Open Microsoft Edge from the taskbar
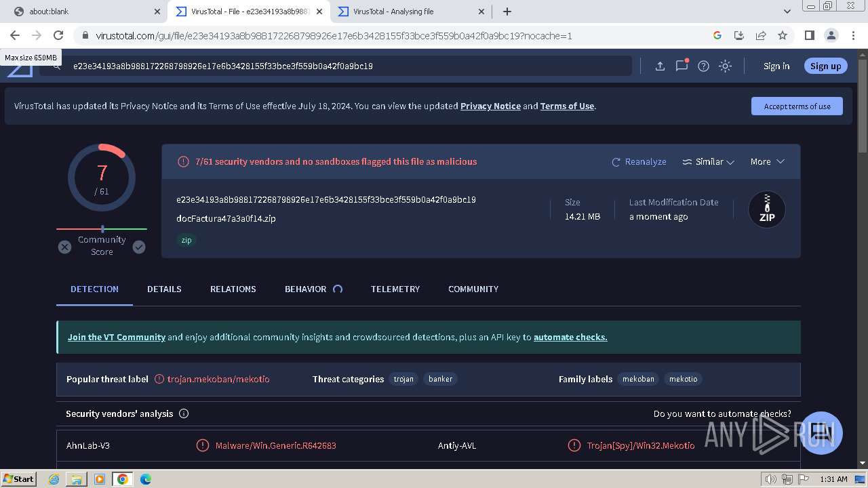 [145, 479]
